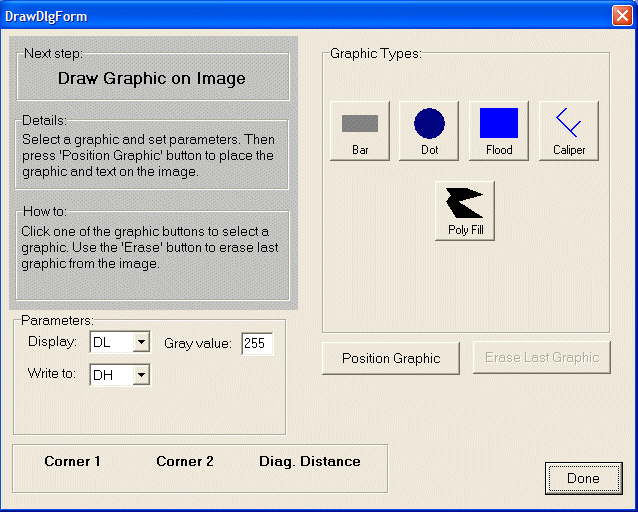Activate the Poly Fill graphic
Screen dimensions: 638x512
465,210
